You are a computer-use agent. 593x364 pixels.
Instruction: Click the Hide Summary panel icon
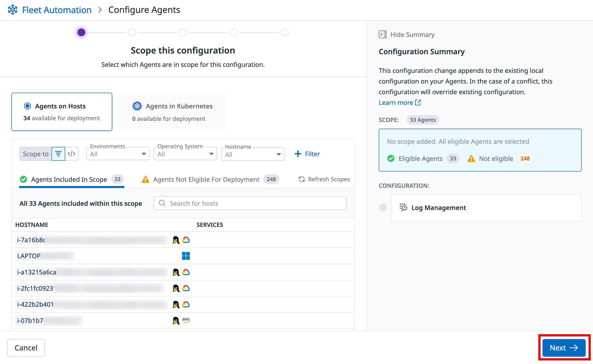[382, 34]
